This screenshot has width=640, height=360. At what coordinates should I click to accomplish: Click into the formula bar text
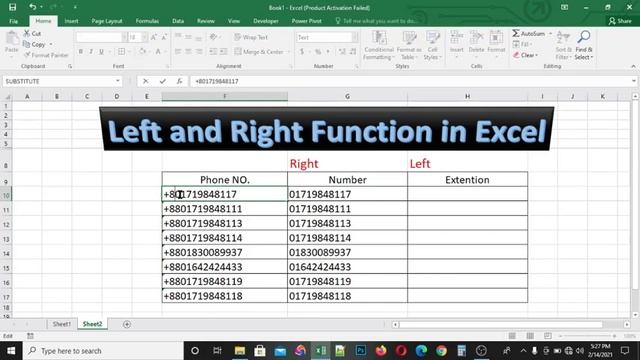click(x=217, y=81)
